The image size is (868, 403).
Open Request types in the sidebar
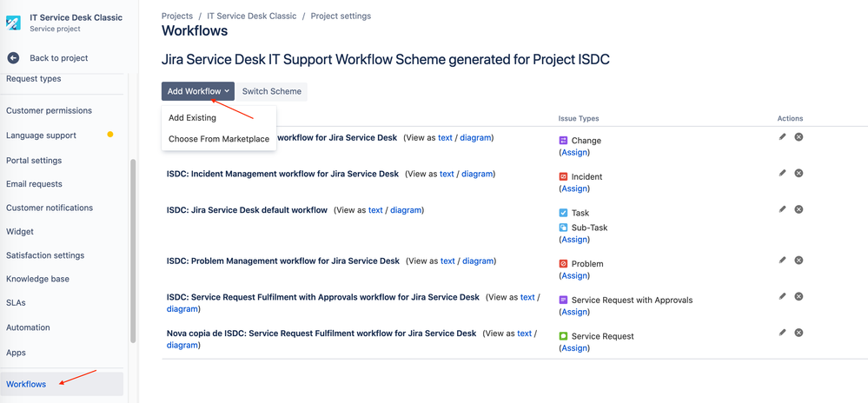click(34, 79)
